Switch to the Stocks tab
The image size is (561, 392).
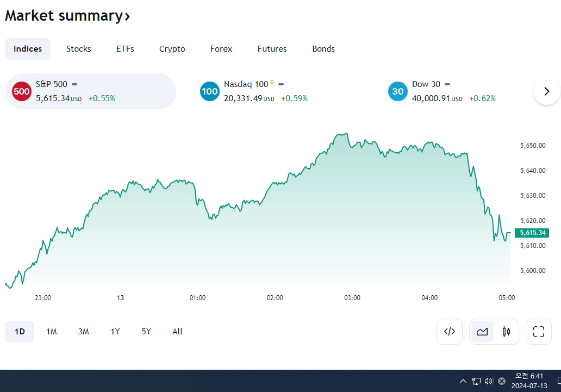tap(79, 49)
